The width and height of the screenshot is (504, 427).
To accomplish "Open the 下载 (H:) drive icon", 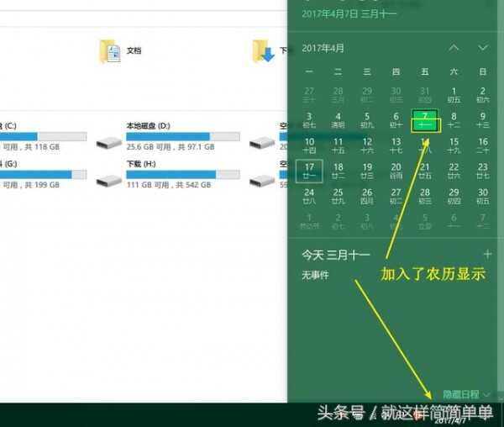I will [108, 180].
